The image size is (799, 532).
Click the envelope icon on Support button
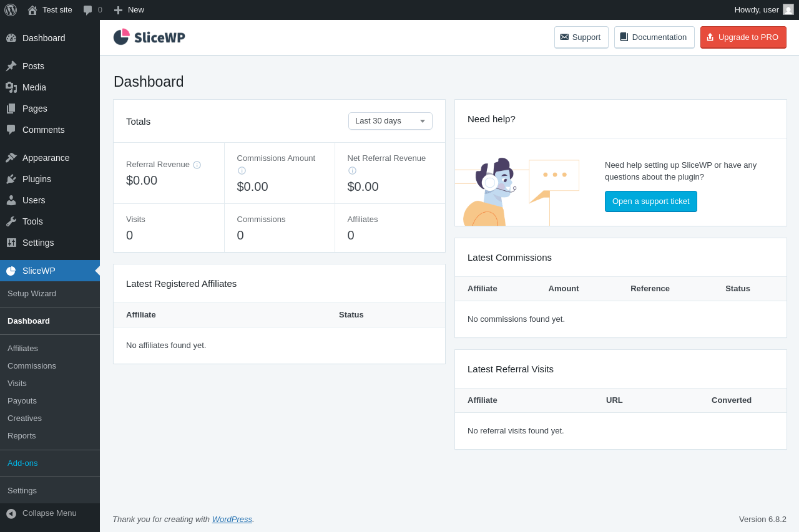[564, 37]
